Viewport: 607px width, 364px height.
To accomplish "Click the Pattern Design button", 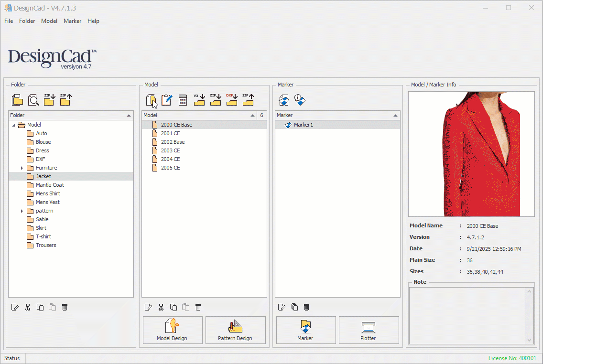I will [x=235, y=330].
